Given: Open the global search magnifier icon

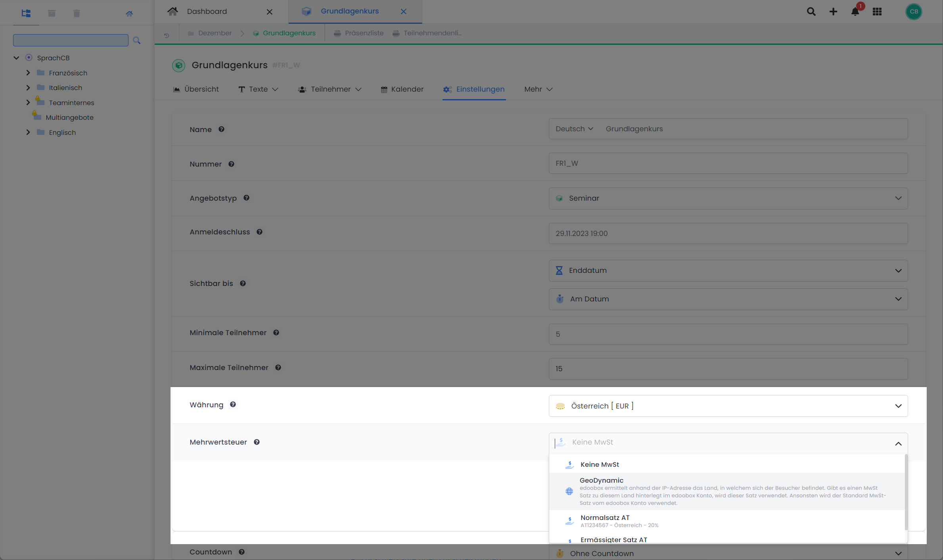Looking at the screenshot, I should (811, 12).
